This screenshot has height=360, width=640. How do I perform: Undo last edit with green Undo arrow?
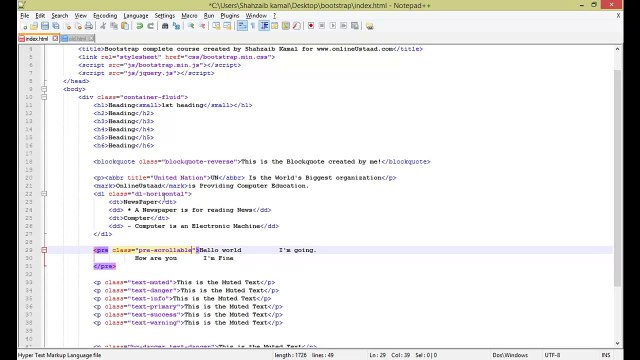140,26
